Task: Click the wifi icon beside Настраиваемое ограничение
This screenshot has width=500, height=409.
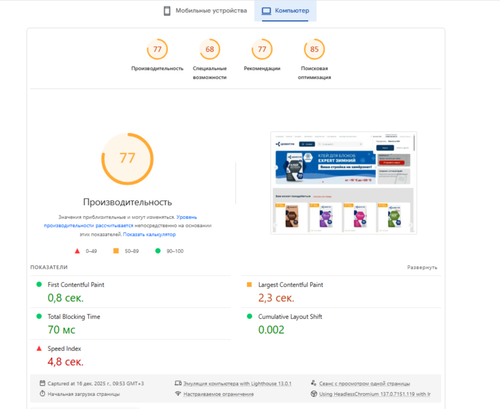Action: click(178, 394)
